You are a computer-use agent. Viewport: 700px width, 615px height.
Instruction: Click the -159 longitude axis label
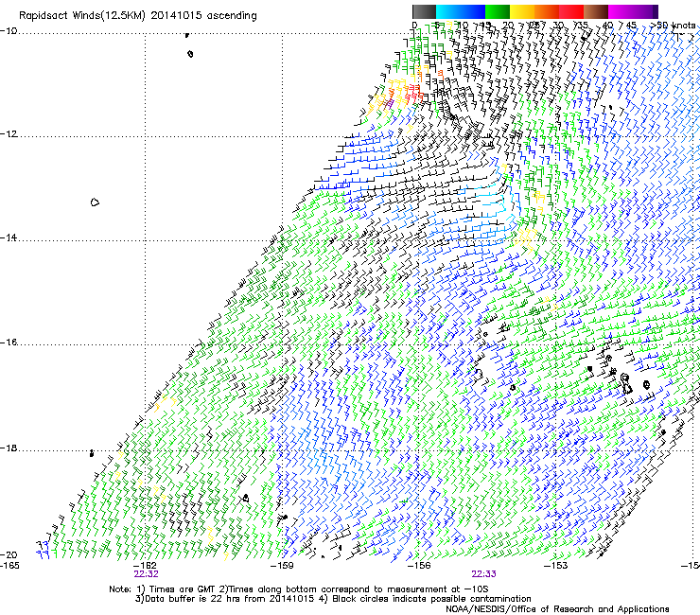click(x=282, y=566)
